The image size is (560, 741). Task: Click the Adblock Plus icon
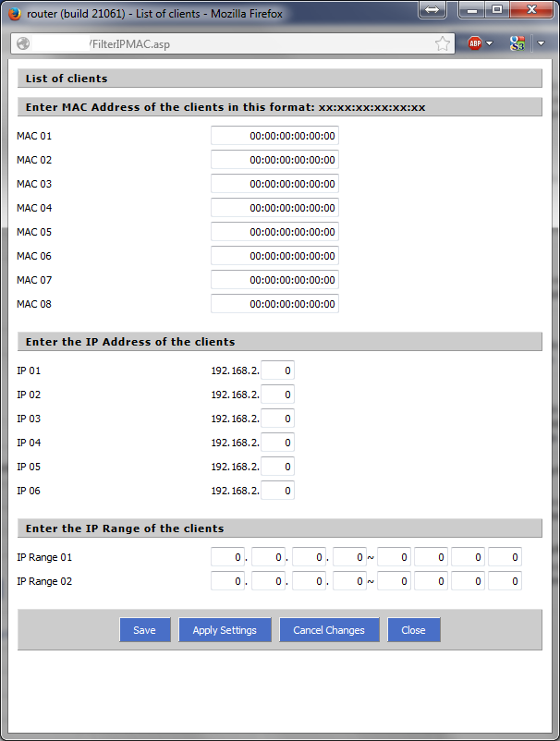coord(474,43)
